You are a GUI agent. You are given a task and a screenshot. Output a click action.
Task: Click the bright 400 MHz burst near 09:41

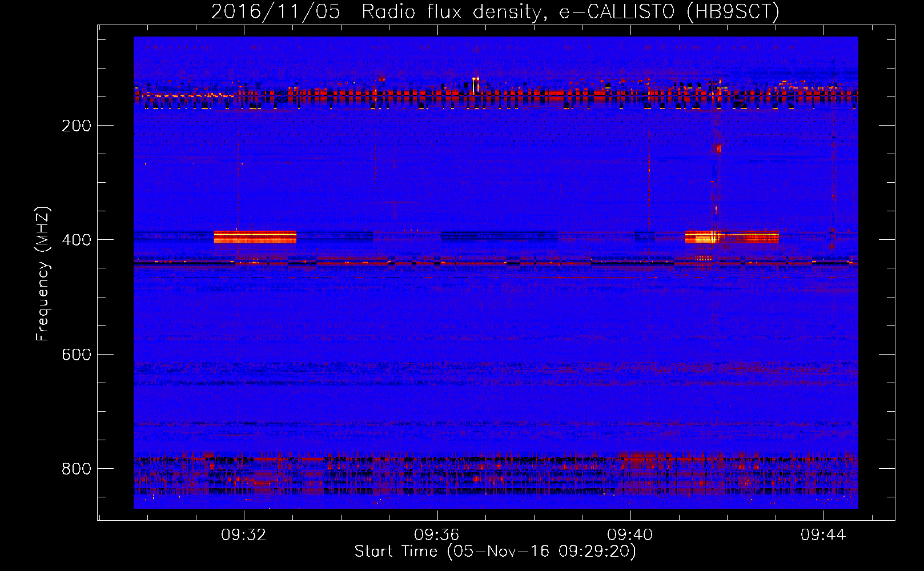tap(732, 237)
